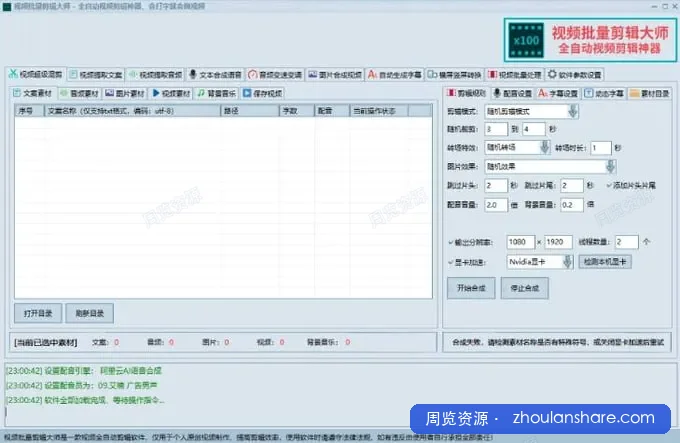Click the 转场时长 input field
This screenshot has width=680, height=443.
point(601,148)
